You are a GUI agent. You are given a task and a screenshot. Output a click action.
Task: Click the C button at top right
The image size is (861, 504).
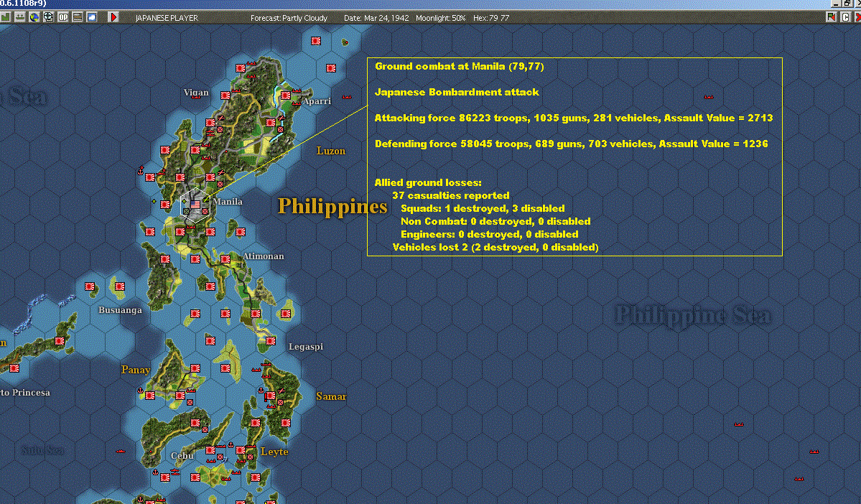coord(846,17)
